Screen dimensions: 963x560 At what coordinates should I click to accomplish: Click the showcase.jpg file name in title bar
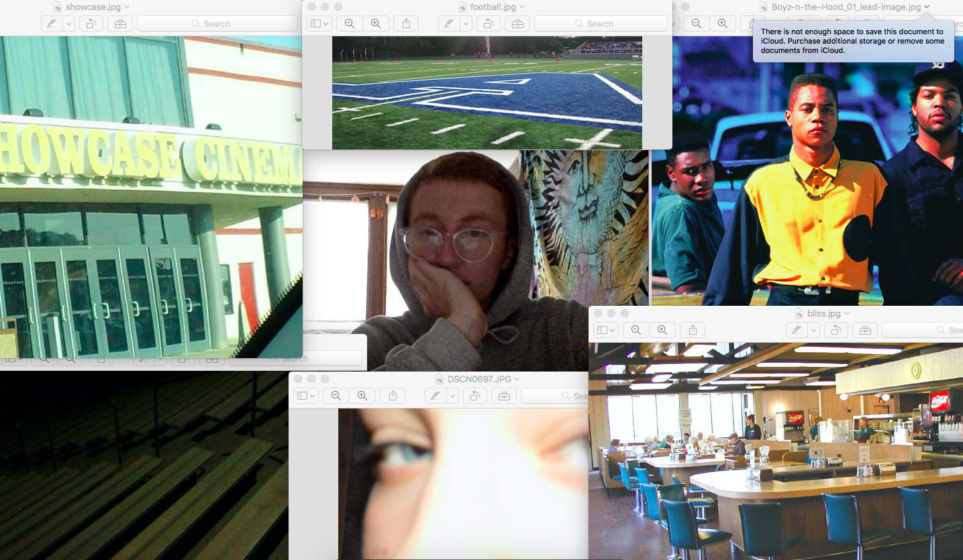[x=94, y=7]
